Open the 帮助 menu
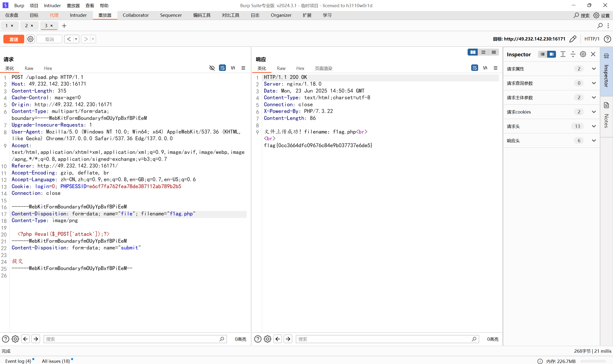 coord(104,6)
